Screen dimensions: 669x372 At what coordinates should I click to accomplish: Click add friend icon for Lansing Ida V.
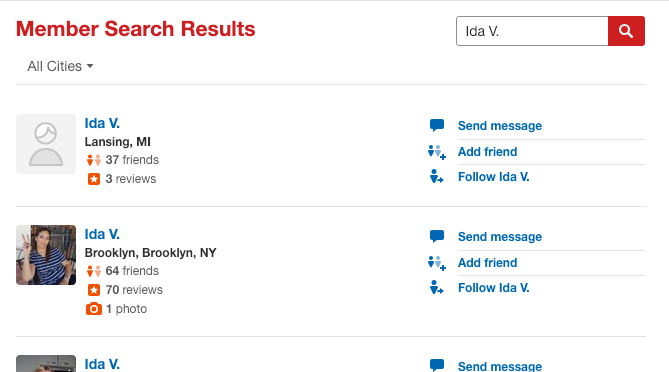point(437,152)
